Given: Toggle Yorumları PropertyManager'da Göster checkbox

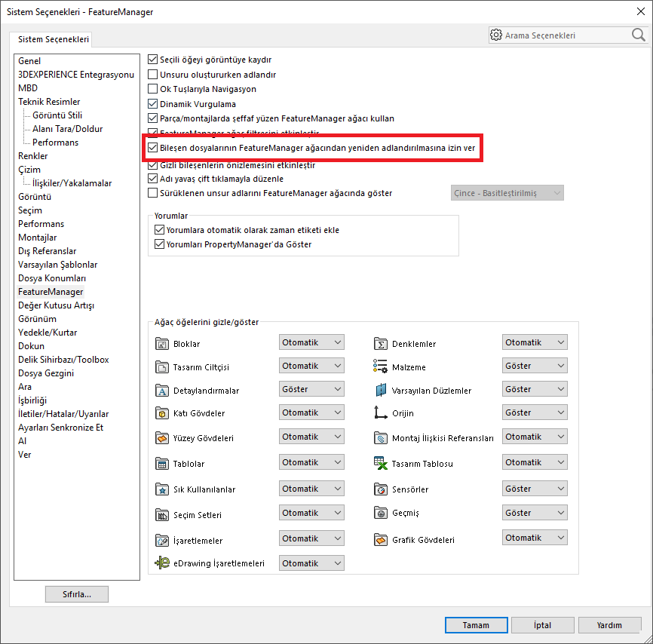Looking at the screenshot, I should [x=159, y=244].
